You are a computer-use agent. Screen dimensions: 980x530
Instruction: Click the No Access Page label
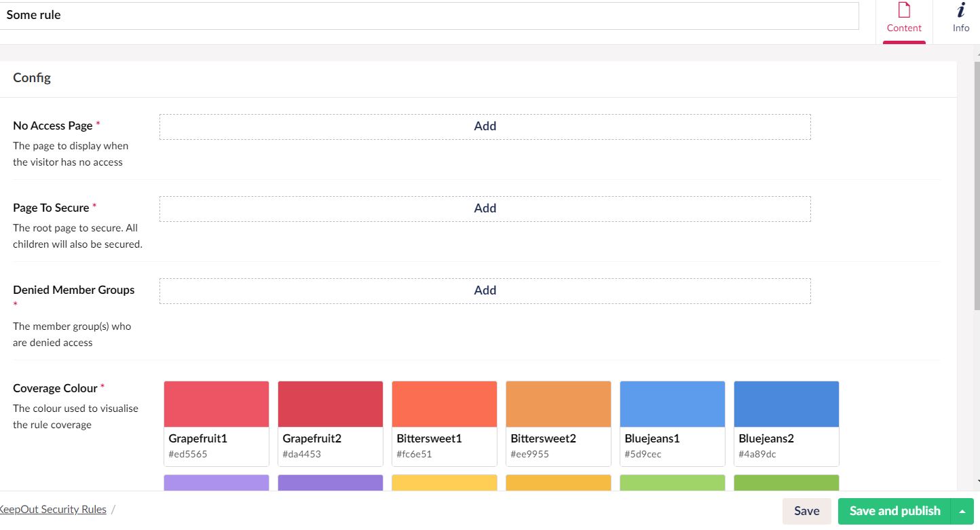click(x=53, y=126)
